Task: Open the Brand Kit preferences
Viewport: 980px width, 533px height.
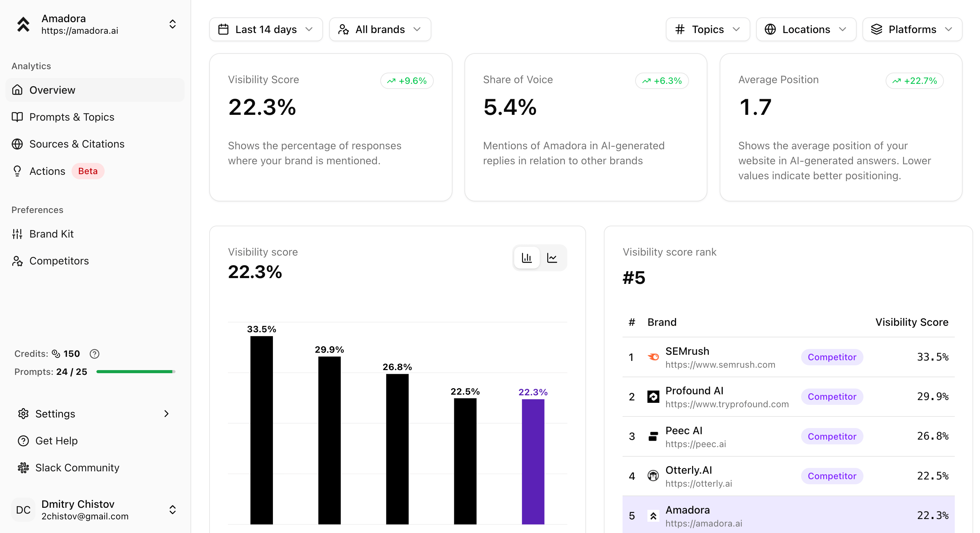Action: pyautogui.click(x=51, y=233)
